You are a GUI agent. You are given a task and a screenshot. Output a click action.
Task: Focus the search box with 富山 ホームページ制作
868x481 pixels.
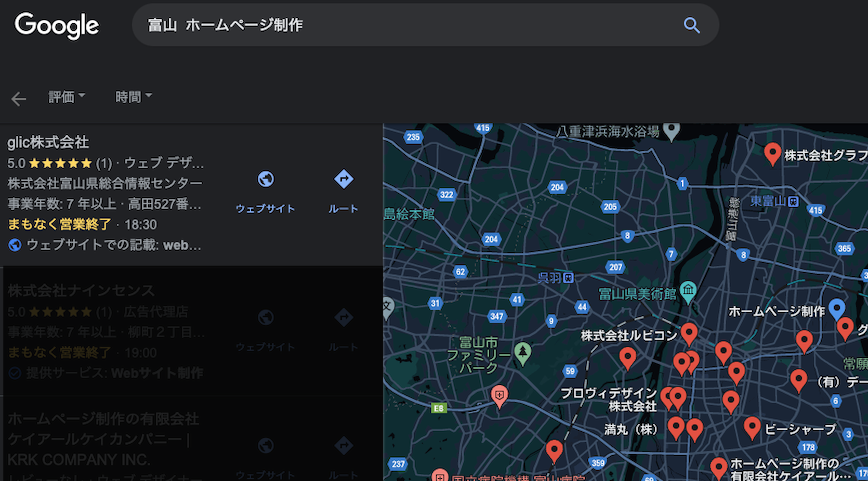coord(425,25)
